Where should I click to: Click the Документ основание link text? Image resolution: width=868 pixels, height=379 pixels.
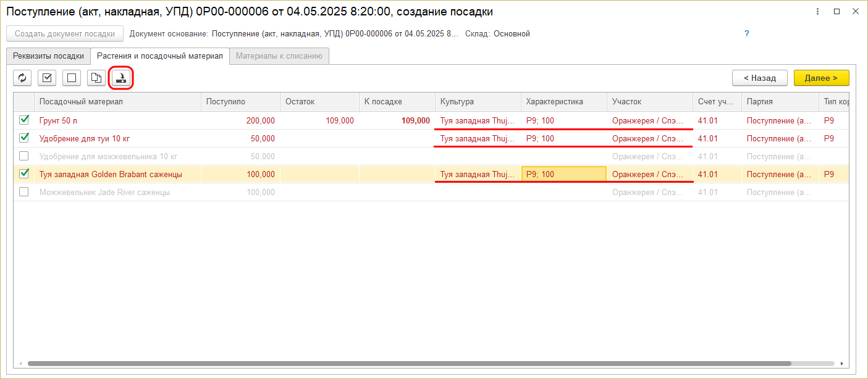coord(335,34)
